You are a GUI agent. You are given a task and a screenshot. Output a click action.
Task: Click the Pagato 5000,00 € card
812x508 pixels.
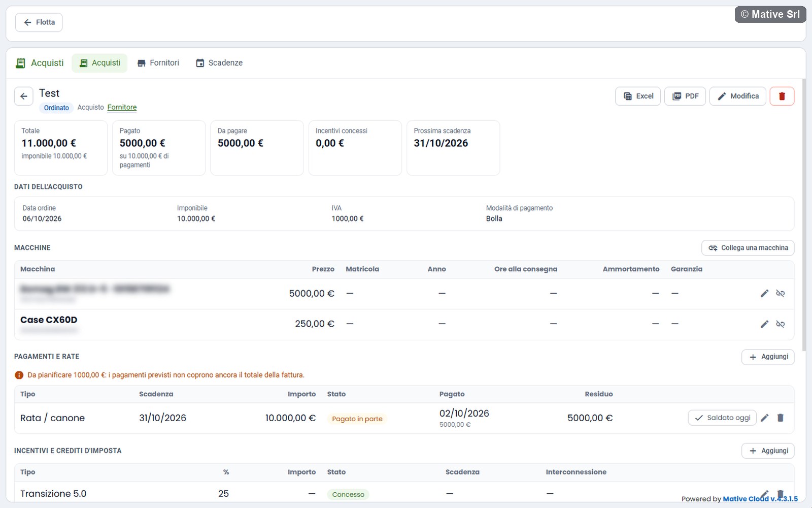(159, 148)
